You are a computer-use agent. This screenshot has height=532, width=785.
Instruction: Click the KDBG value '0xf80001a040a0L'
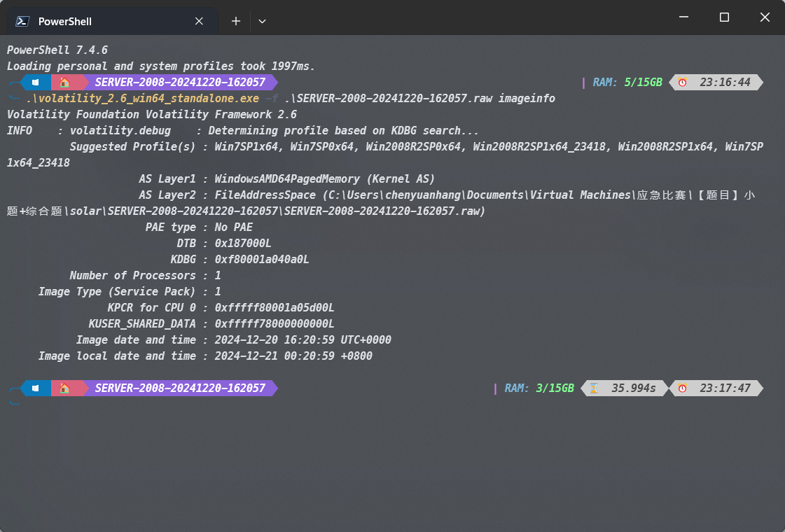[x=261, y=259]
